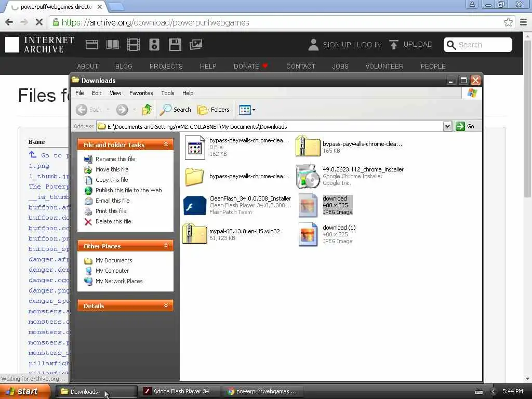This screenshot has width=532, height=399.
Task: Open the PROJECTS nav link
Action: coord(166,66)
